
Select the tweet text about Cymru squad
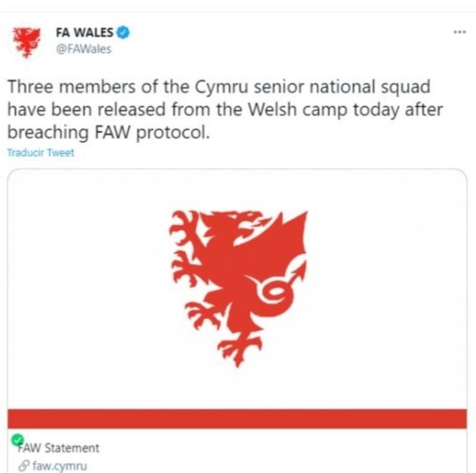tap(224, 109)
